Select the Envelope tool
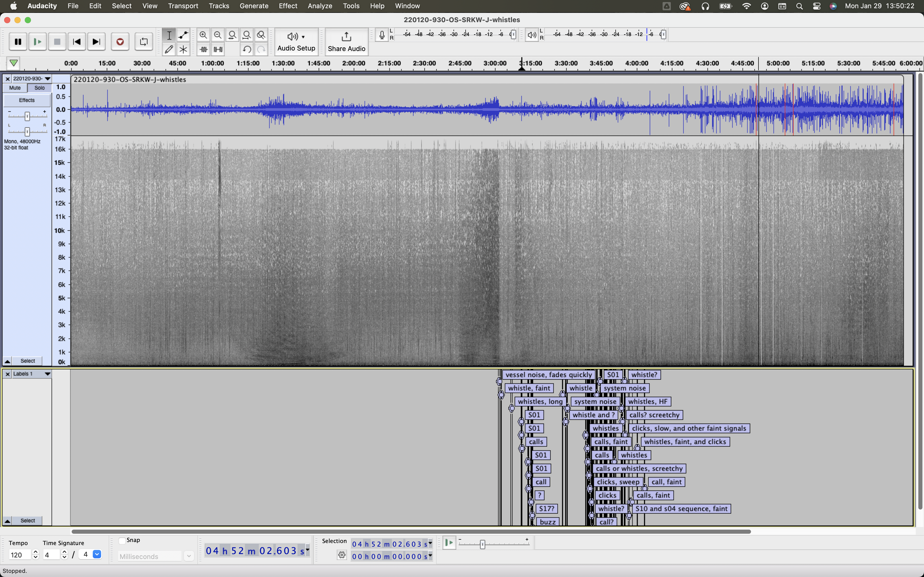The width and height of the screenshot is (924, 577). (x=183, y=35)
